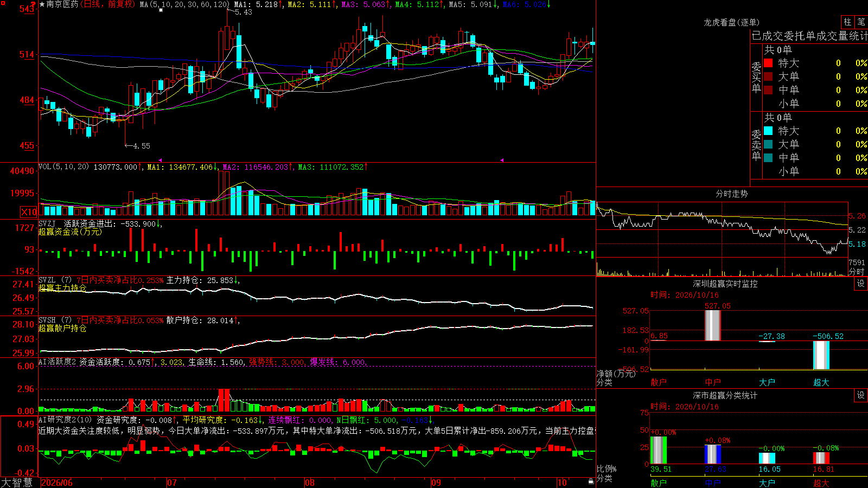The image size is (868, 488).
Task: Click the 超赢主力持仓 label
Action: pos(62,288)
